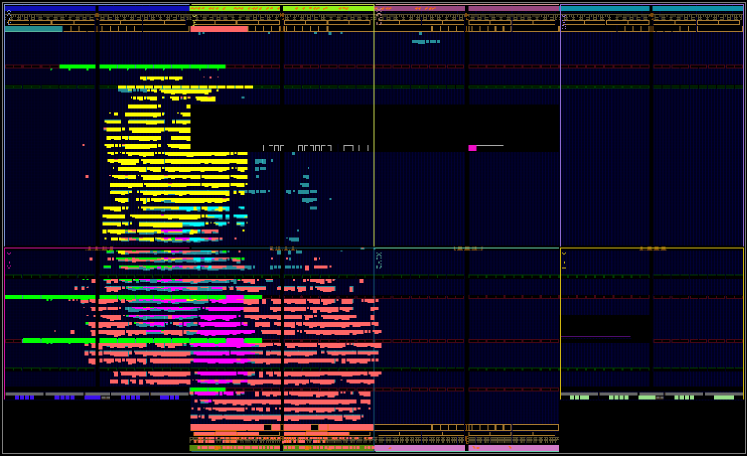Screen dimensions: 747x456
Task: Select the short green bar above bottom salmon rows
Action: pyautogui.click(x=208, y=389)
